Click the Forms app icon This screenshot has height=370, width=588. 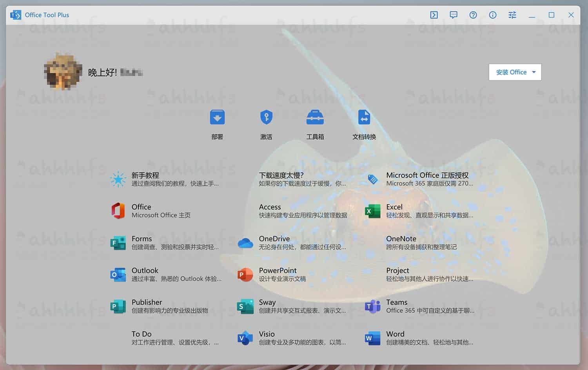(118, 243)
